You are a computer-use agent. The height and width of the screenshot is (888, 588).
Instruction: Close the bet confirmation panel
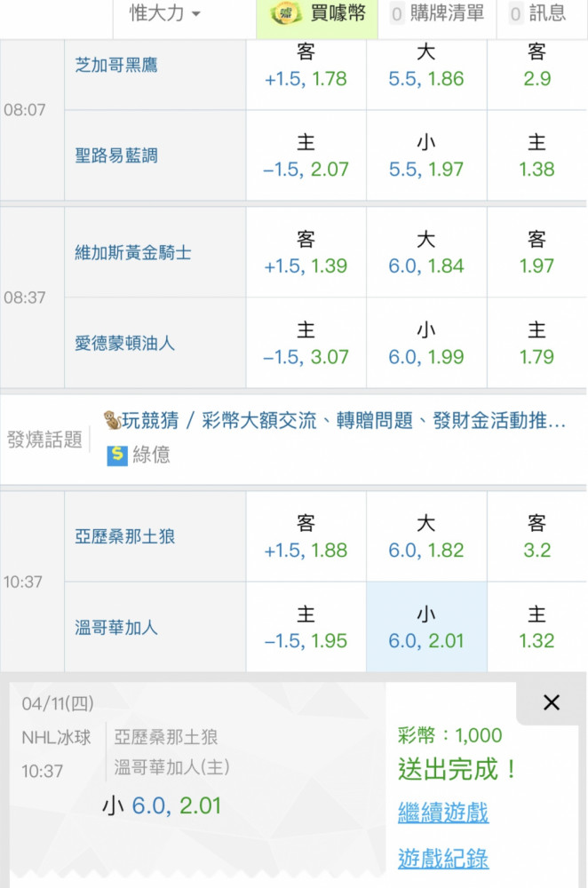tap(552, 702)
